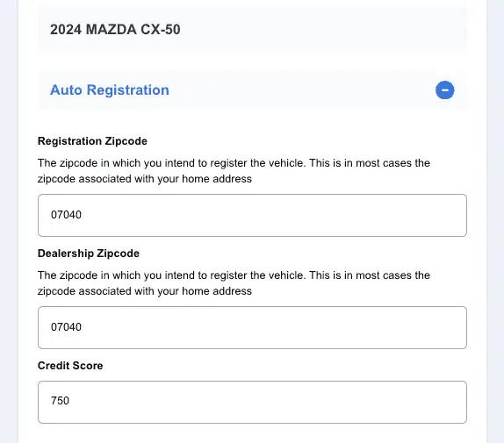Focus the Dealership Zipcode input field
This screenshot has height=443, width=504.
[252, 327]
